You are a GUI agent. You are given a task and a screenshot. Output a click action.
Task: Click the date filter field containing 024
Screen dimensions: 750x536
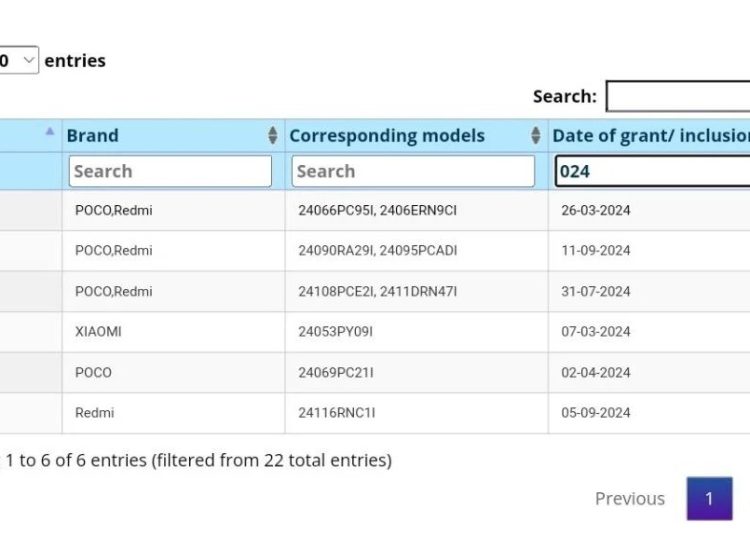click(x=652, y=171)
